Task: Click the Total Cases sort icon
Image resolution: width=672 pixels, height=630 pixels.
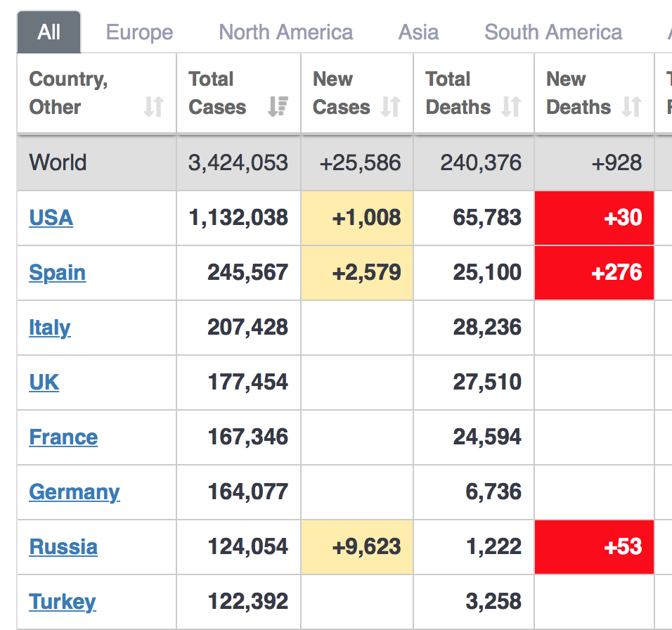Action: point(278,107)
